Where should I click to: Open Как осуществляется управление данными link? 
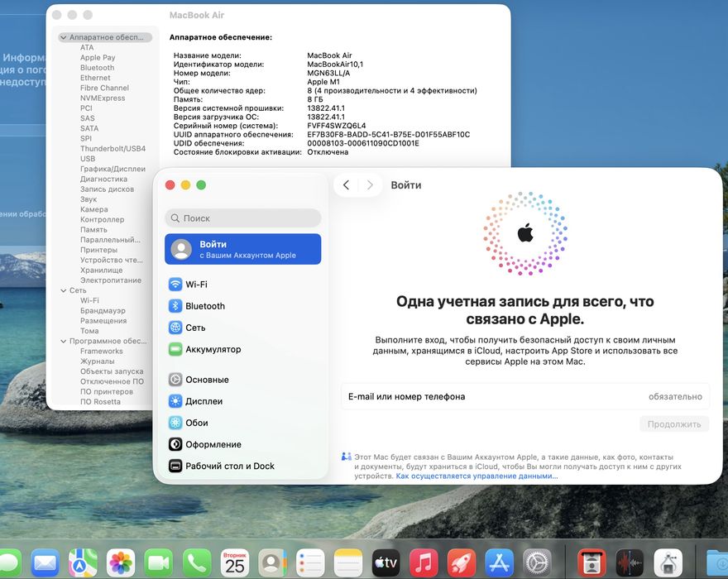click(477, 476)
